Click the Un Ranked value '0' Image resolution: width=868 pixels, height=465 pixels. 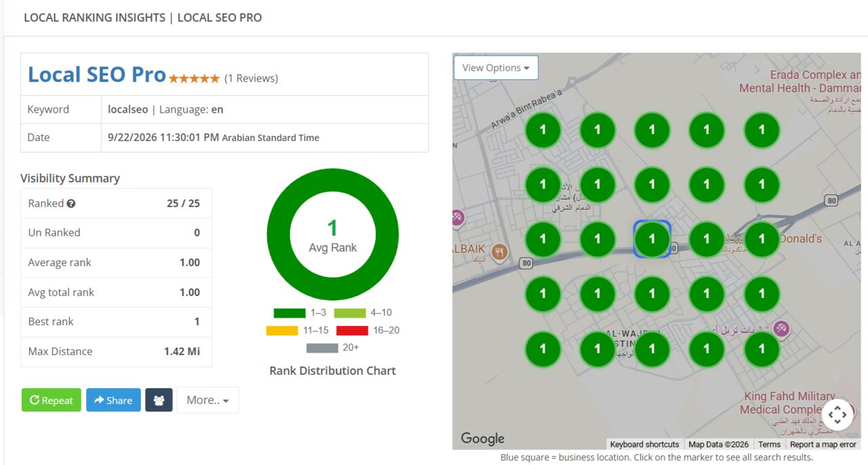tap(197, 233)
